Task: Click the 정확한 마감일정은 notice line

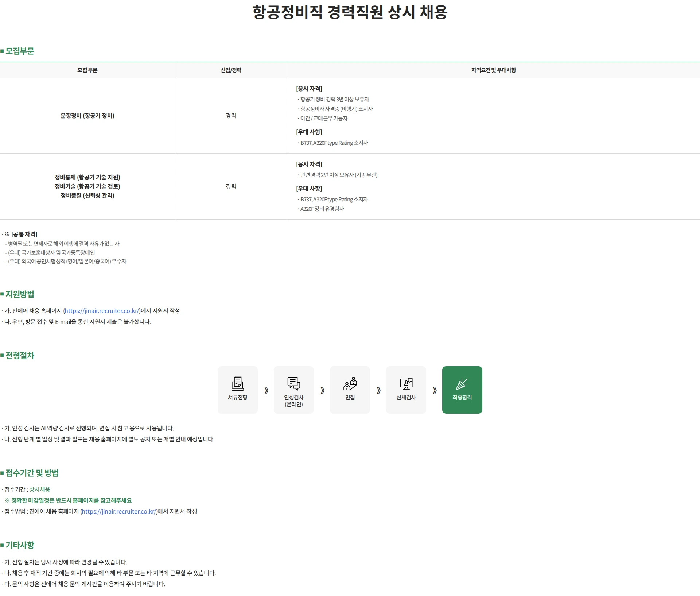Action: (68, 500)
